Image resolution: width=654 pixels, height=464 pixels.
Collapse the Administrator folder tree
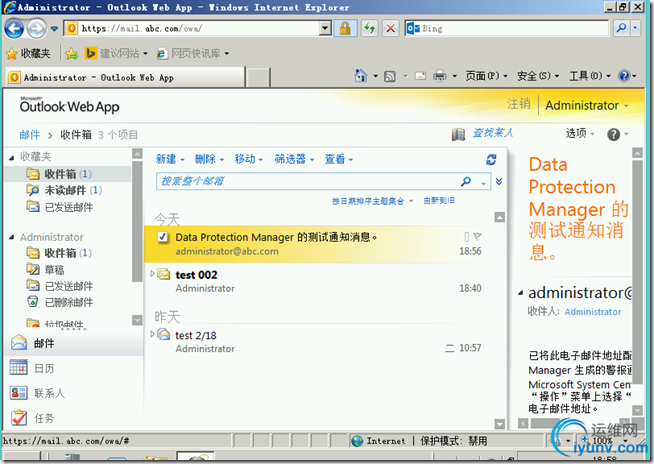click(11, 237)
